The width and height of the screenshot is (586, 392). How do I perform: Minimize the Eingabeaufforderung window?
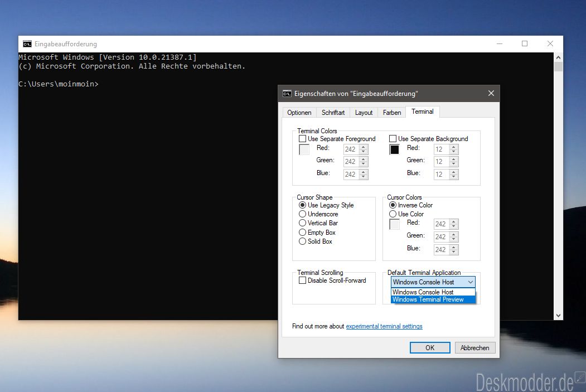pyautogui.click(x=499, y=43)
